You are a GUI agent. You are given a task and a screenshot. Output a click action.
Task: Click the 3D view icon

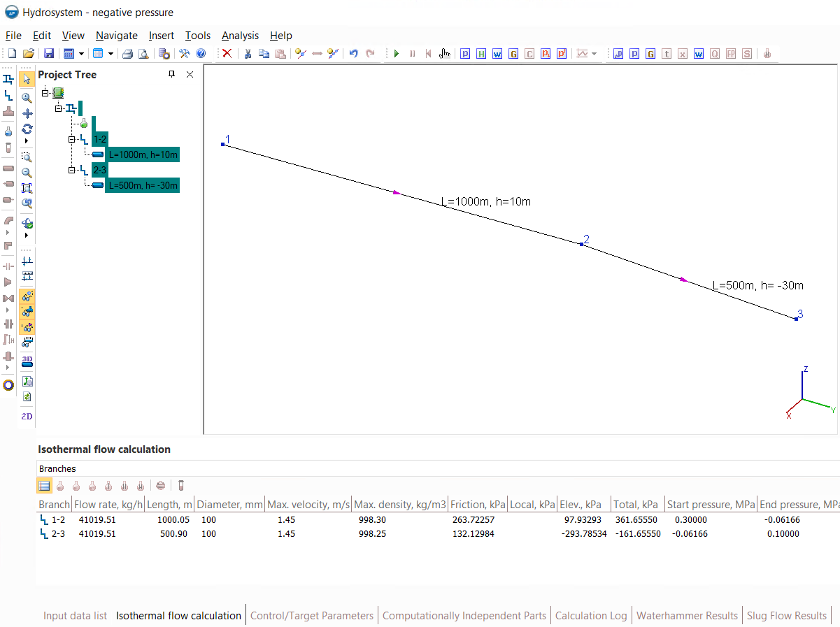click(27, 361)
